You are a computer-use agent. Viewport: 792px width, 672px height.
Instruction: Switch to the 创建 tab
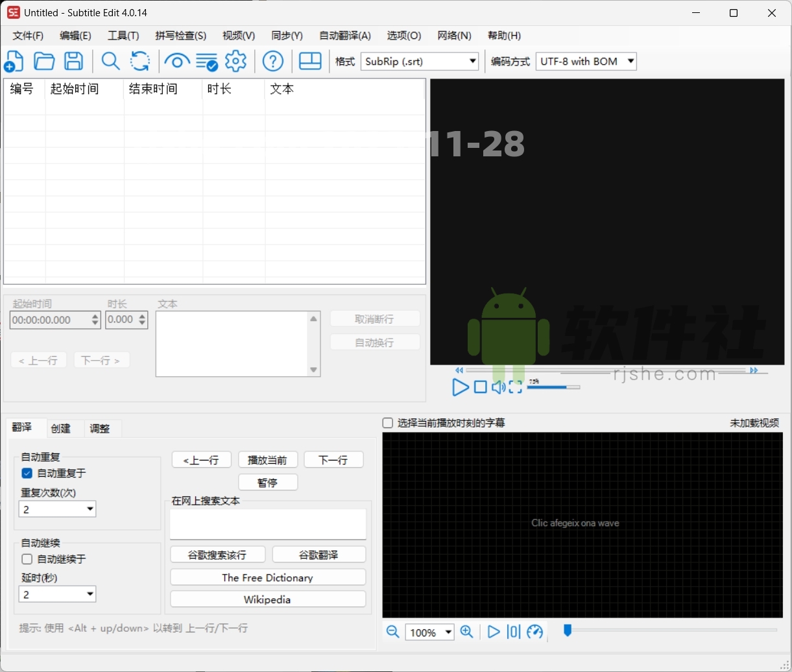click(62, 428)
